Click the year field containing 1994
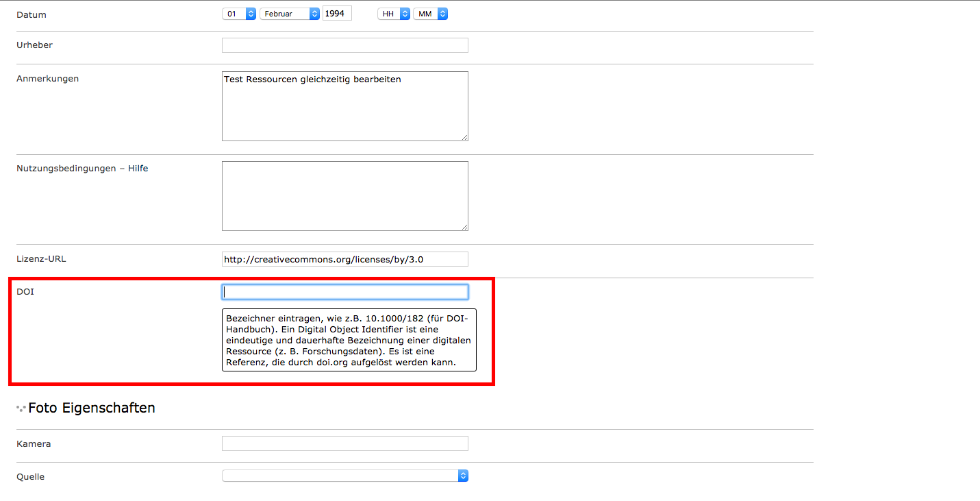Screen dimensions: 980x501 (x=336, y=14)
